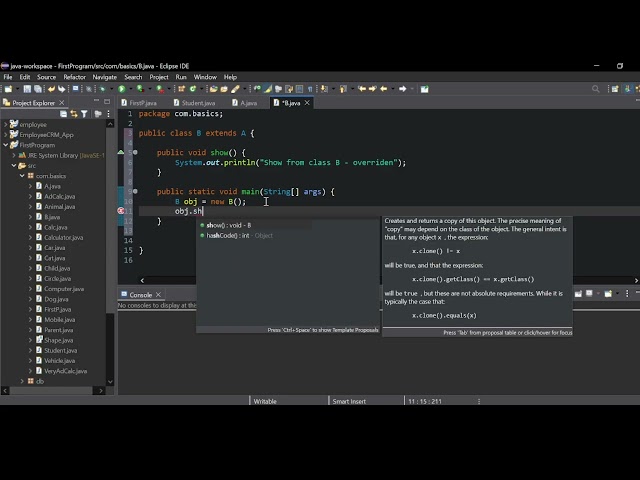Image resolution: width=640 pixels, height=480 pixels.
Task: Click the New file toolbar icon
Action: pyautogui.click(x=8, y=89)
